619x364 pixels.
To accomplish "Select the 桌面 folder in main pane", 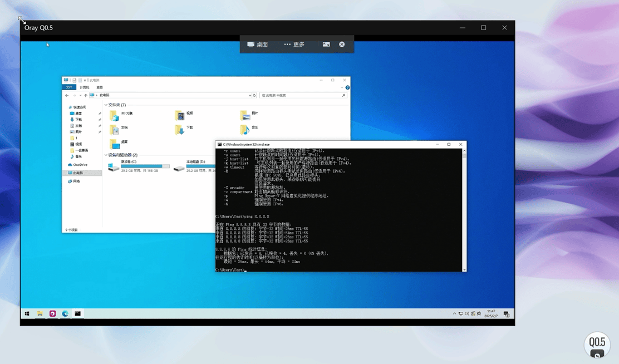I will [119, 144].
